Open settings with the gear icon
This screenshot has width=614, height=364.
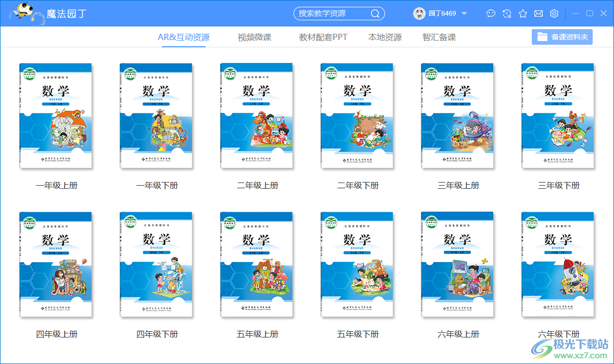click(x=554, y=13)
